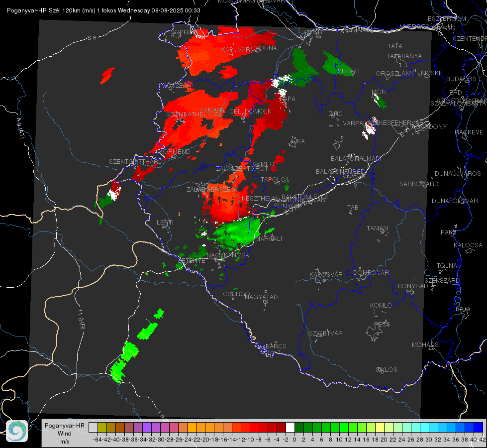Select the ESZTERGOM label

point(447,18)
